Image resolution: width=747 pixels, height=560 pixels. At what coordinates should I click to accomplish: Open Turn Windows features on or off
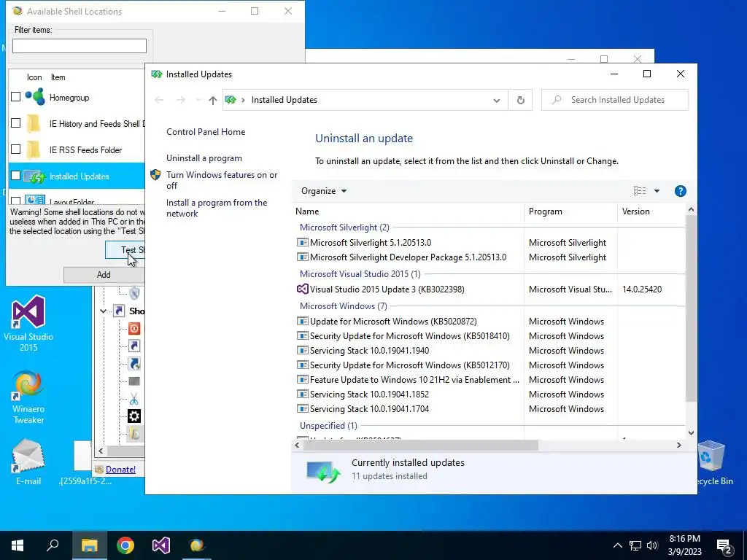click(222, 180)
